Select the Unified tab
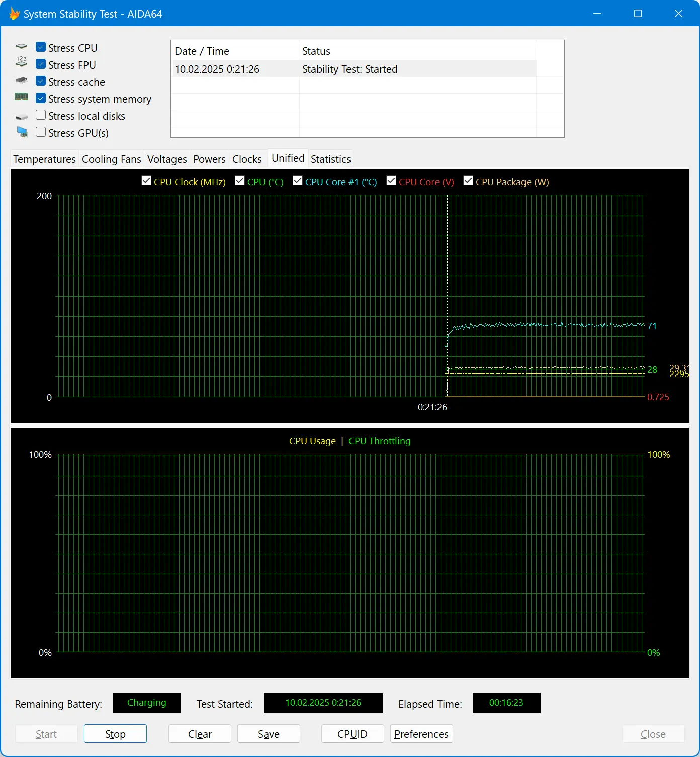Viewport: 700px width, 757px height. pyautogui.click(x=288, y=158)
